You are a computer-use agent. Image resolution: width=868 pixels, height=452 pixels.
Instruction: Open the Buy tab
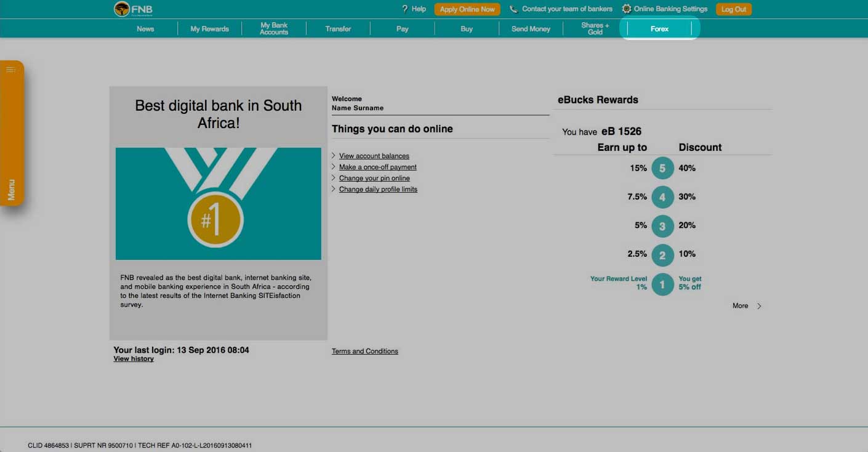[x=467, y=29]
